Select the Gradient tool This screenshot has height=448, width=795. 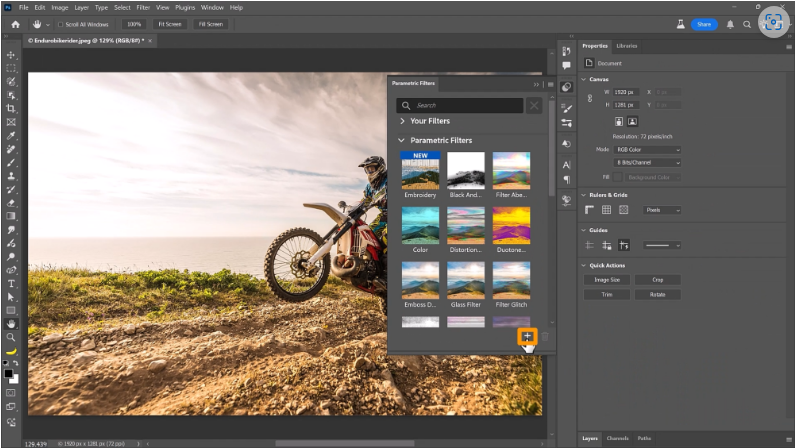11,216
